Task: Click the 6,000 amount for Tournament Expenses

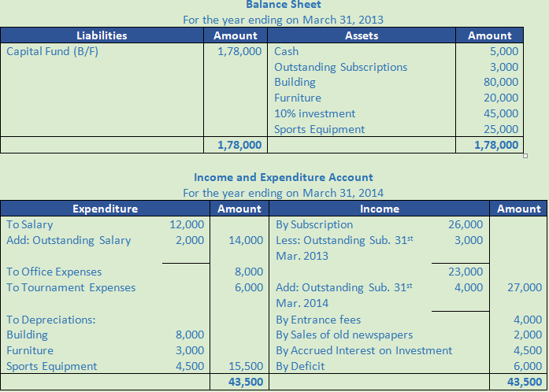Action: 249,287
